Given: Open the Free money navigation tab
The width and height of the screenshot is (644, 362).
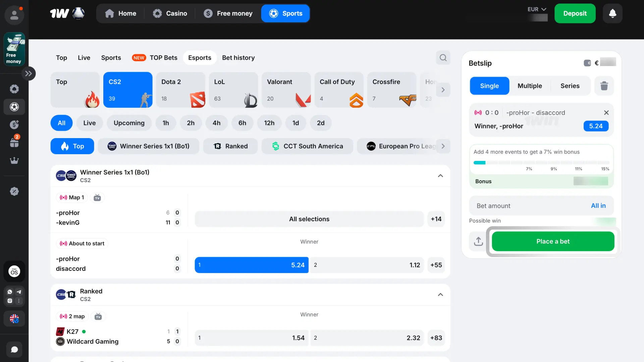Looking at the screenshot, I should tap(228, 13).
